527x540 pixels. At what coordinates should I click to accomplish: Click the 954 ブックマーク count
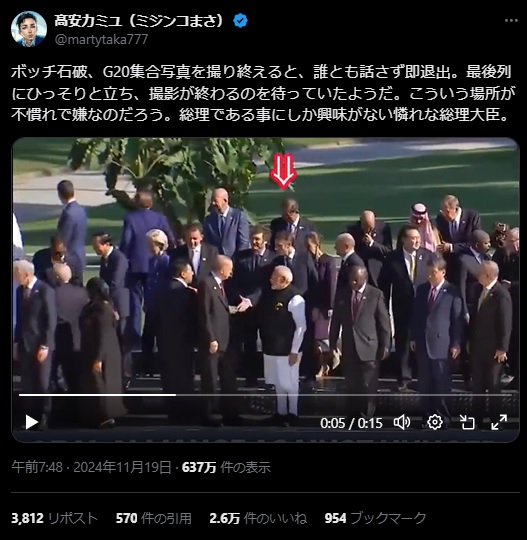point(375,518)
